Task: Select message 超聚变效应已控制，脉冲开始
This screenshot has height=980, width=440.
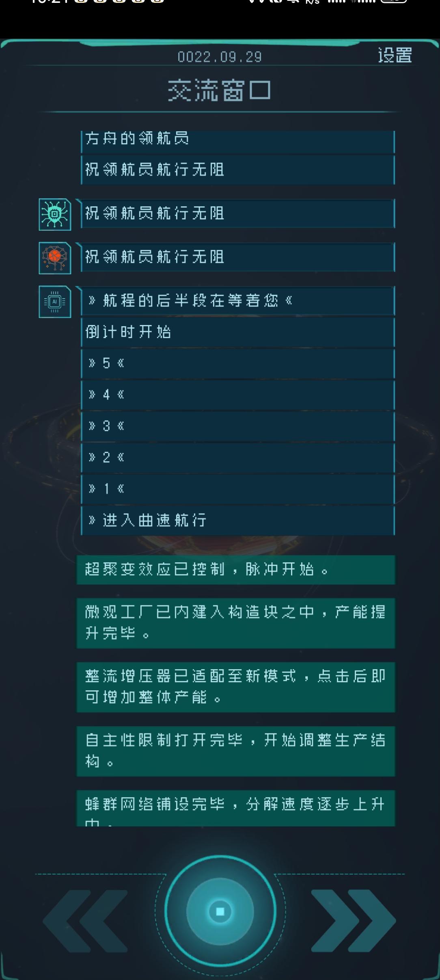Action: [235, 570]
